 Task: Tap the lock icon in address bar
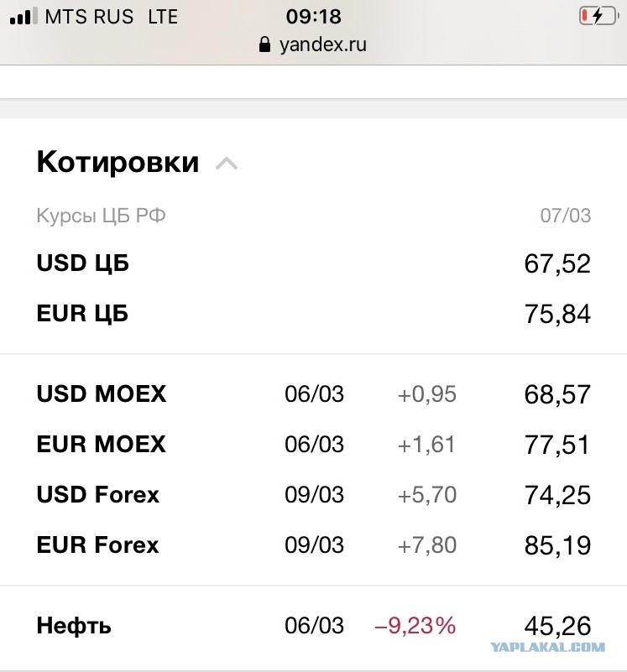point(264,44)
